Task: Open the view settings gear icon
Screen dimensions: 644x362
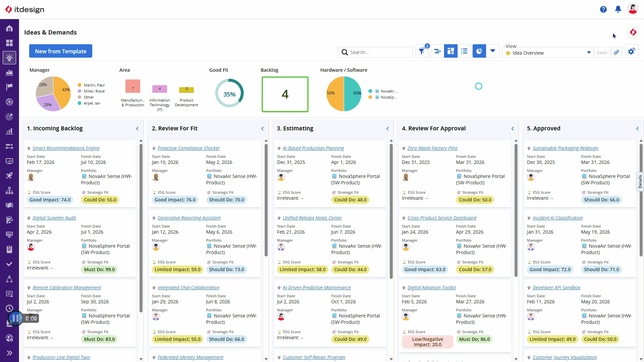Action: [632, 51]
